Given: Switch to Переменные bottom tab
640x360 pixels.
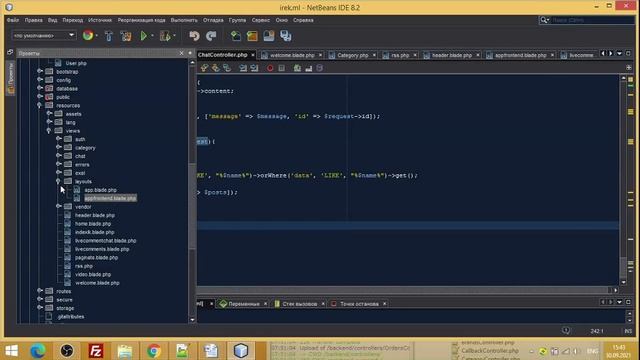Looking at the screenshot, I should [244, 304].
